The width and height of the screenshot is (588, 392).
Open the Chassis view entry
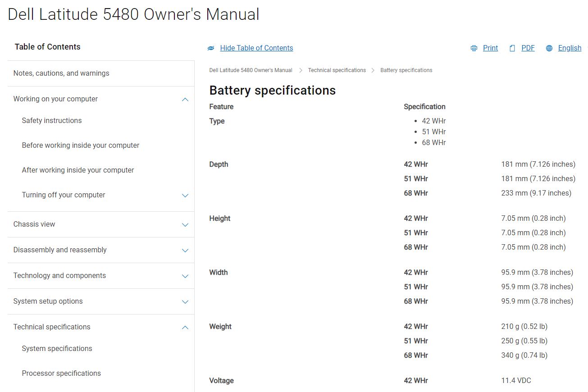pos(34,224)
